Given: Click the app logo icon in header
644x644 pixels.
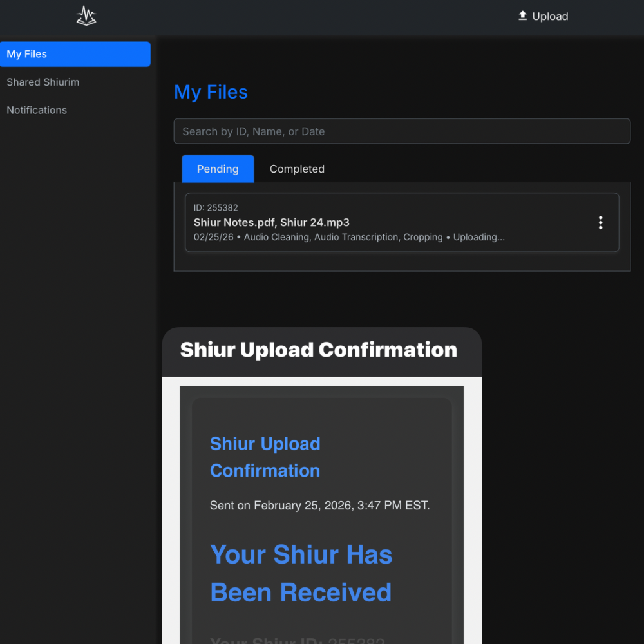Looking at the screenshot, I should click(86, 16).
